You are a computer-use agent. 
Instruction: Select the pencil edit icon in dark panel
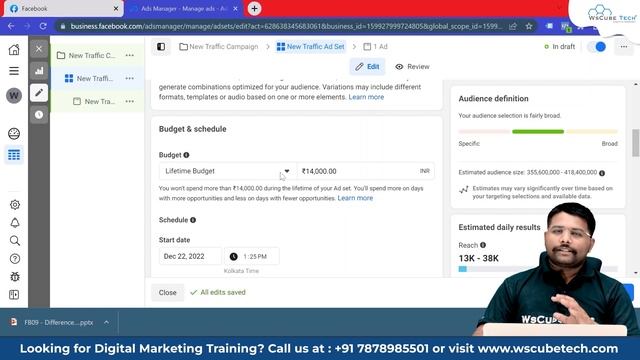tap(39, 93)
